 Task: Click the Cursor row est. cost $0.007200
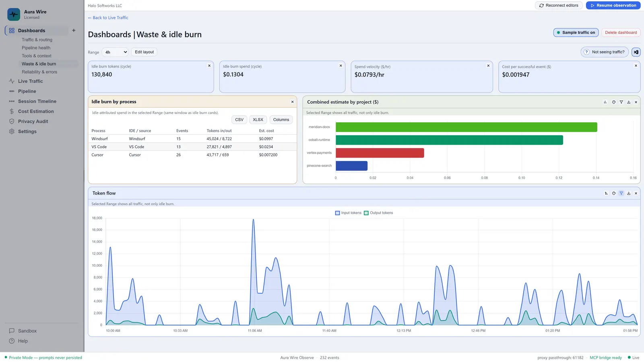[268, 155]
